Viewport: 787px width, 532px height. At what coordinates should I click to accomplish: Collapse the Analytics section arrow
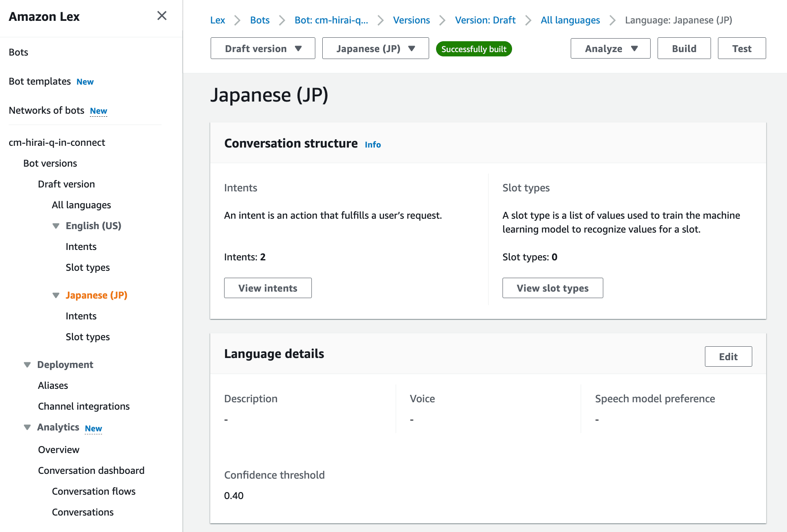[x=27, y=427]
